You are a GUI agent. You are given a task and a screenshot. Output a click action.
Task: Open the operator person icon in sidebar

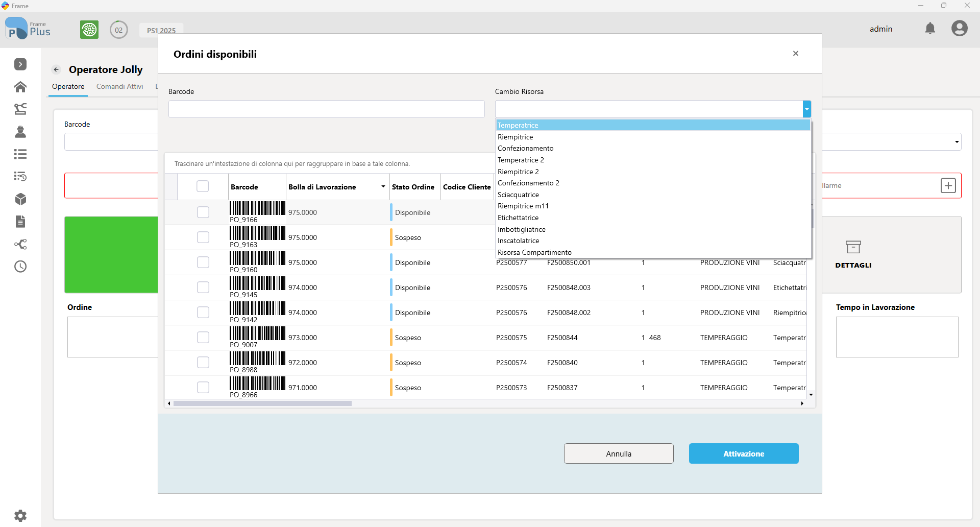[x=20, y=132]
